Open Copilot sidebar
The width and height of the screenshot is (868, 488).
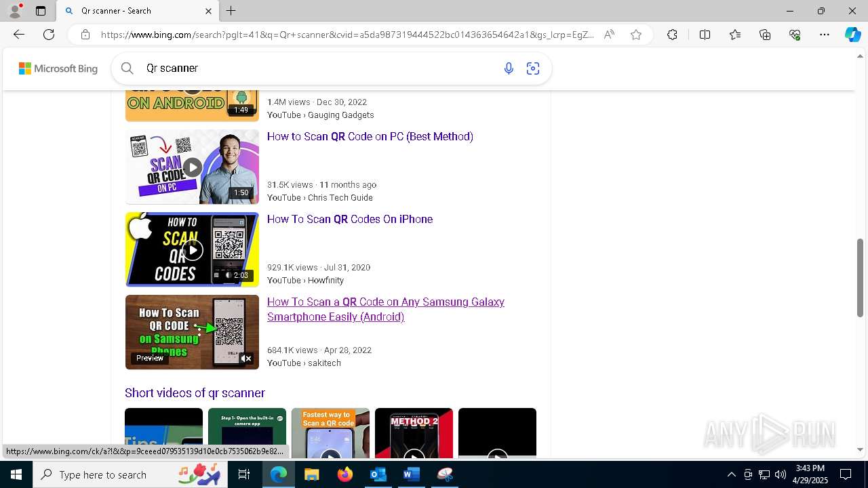[852, 35]
